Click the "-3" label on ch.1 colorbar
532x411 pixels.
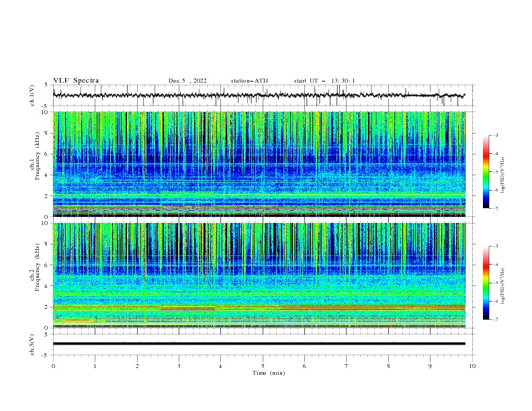coord(495,135)
